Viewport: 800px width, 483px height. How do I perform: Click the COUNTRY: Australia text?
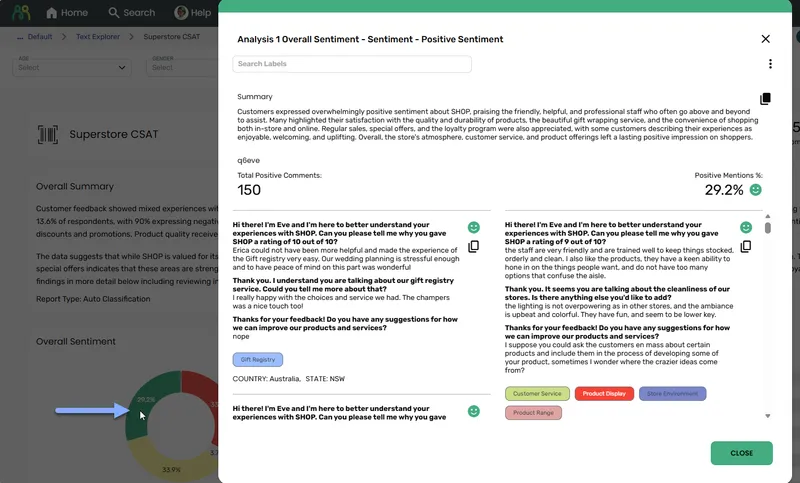coord(266,378)
